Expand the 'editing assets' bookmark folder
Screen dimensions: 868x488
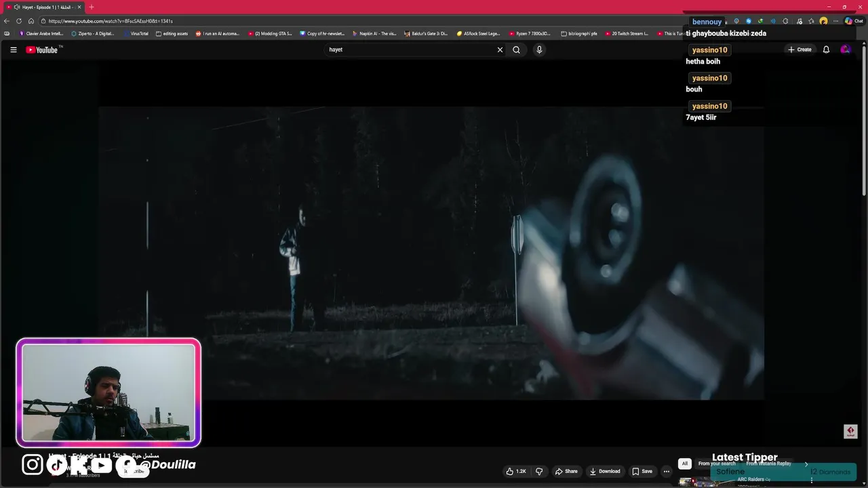(172, 33)
